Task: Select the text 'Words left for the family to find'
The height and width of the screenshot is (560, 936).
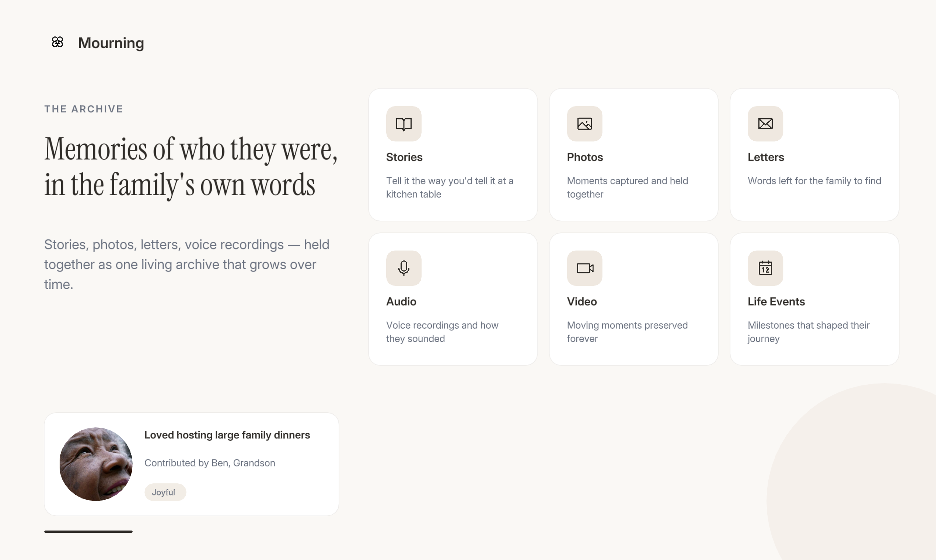Action: [814, 181]
